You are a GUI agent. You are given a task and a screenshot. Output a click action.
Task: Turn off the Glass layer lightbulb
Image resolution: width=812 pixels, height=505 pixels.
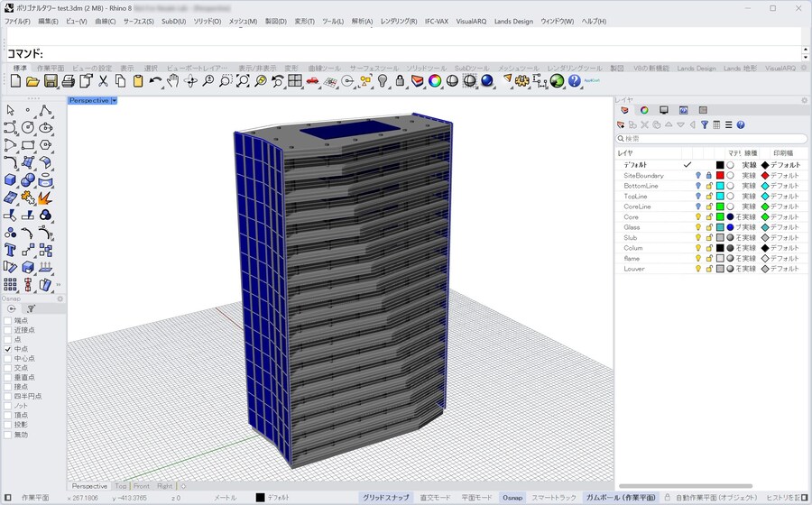(697, 227)
